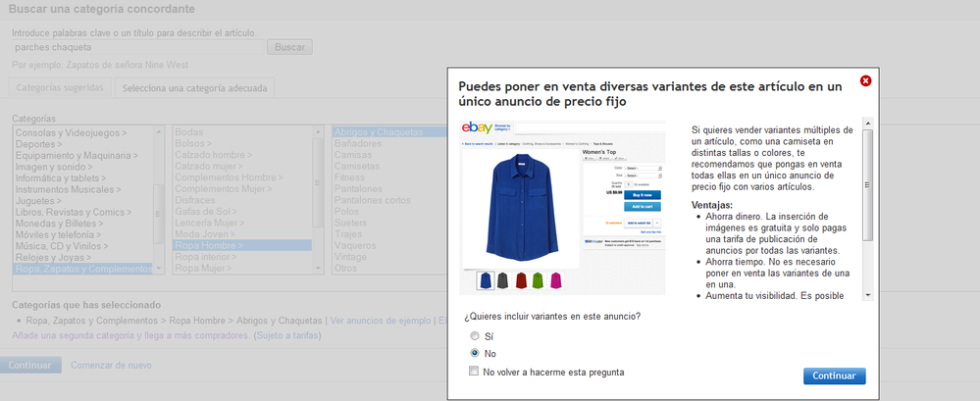
Task: Close the variants dialog with red X
Action: click(x=865, y=80)
